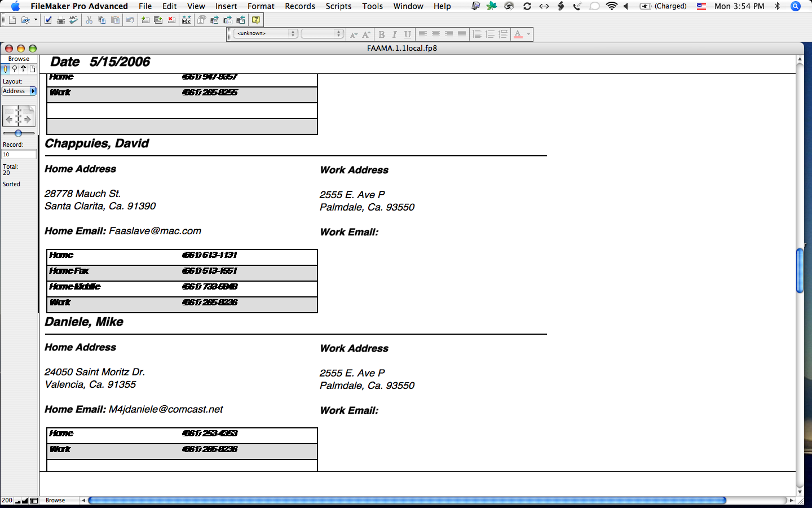Viewport: 812px width, 508px height.
Task: Click the Browse mode button in status bar
Action: click(x=55, y=500)
